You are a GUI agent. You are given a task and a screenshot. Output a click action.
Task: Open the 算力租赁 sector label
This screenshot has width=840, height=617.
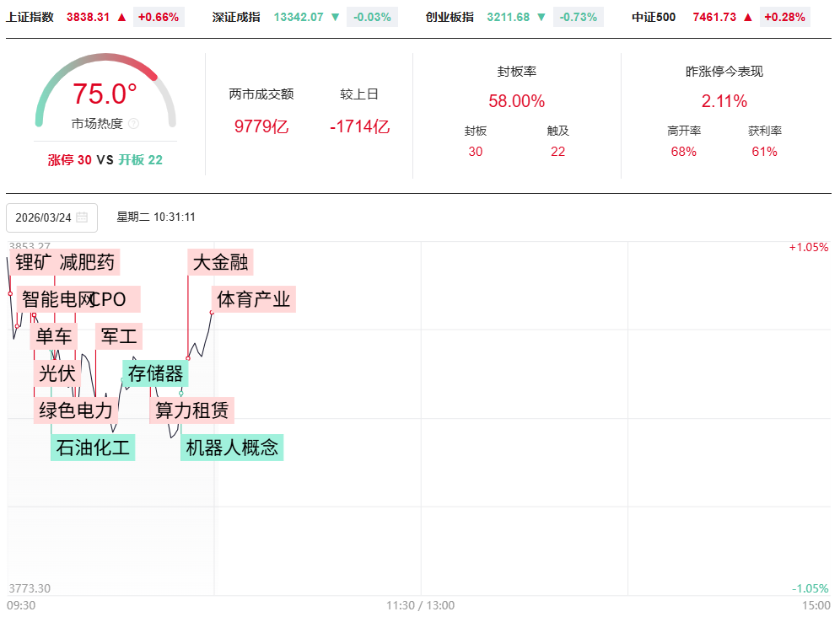[x=191, y=410]
